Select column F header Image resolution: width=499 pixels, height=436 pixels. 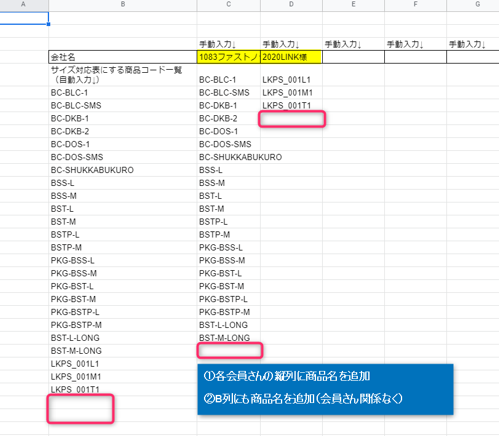(x=415, y=5)
